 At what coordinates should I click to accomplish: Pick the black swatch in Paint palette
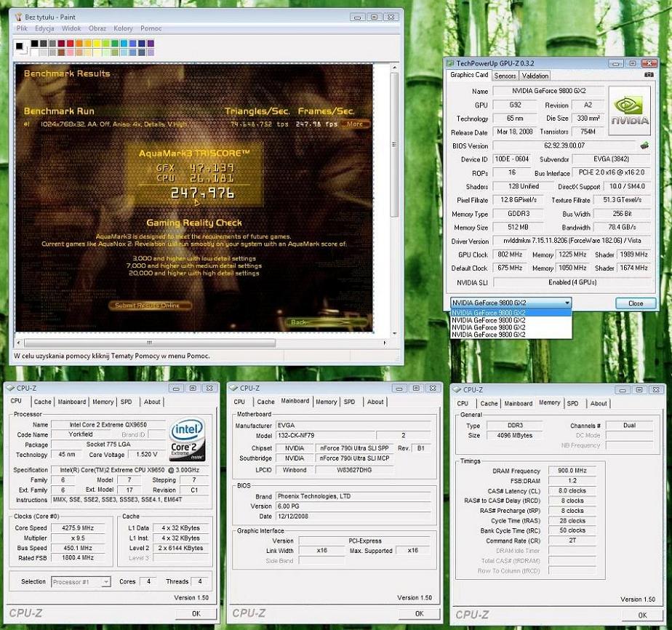34,44
